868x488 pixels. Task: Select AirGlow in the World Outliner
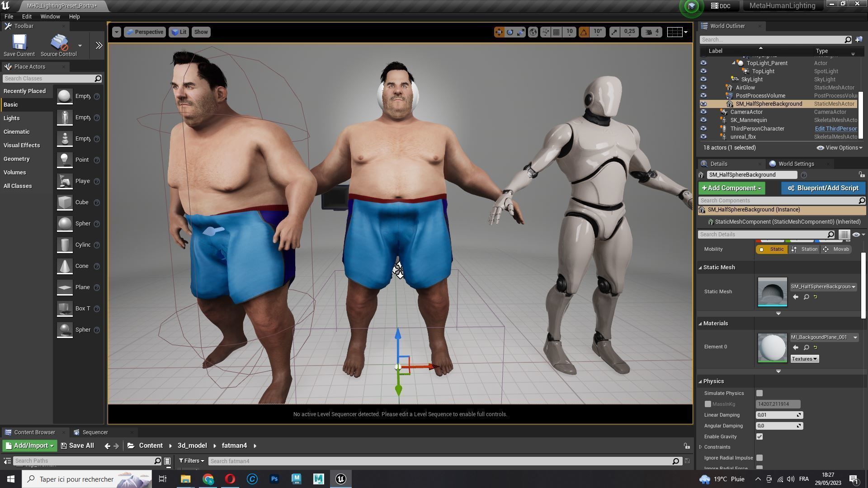tap(745, 88)
